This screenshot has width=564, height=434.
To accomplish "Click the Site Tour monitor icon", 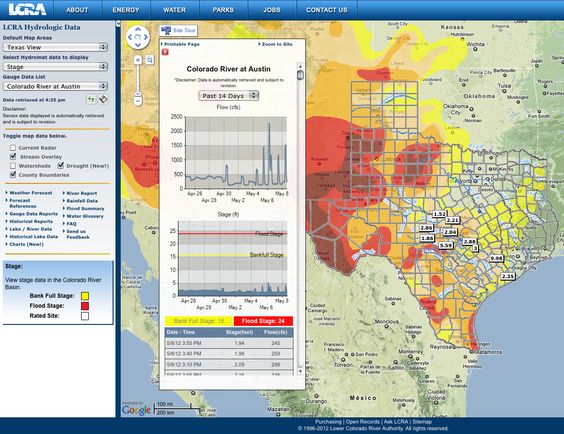I will click(166, 30).
